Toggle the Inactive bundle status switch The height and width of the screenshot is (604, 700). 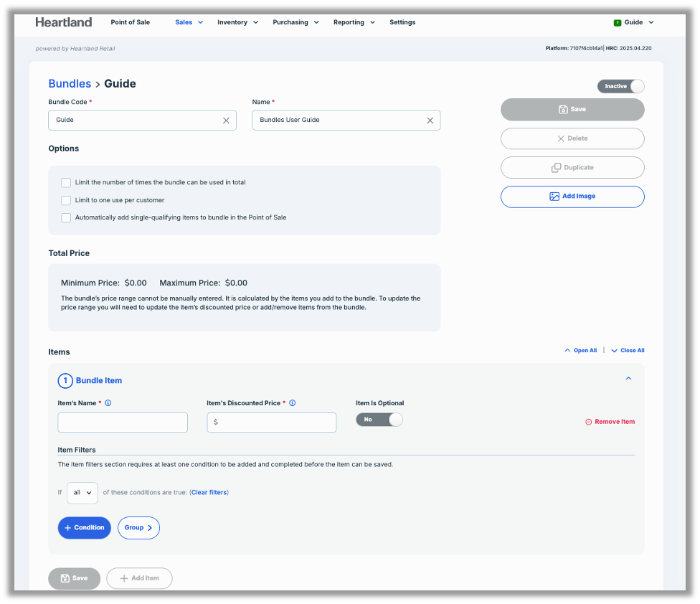coord(620,86)
